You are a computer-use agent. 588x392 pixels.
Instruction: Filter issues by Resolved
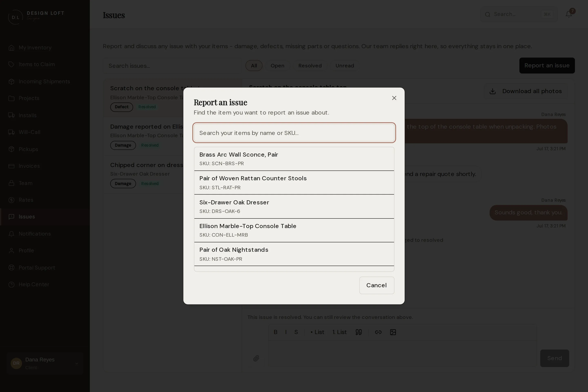tap(310, 66)
